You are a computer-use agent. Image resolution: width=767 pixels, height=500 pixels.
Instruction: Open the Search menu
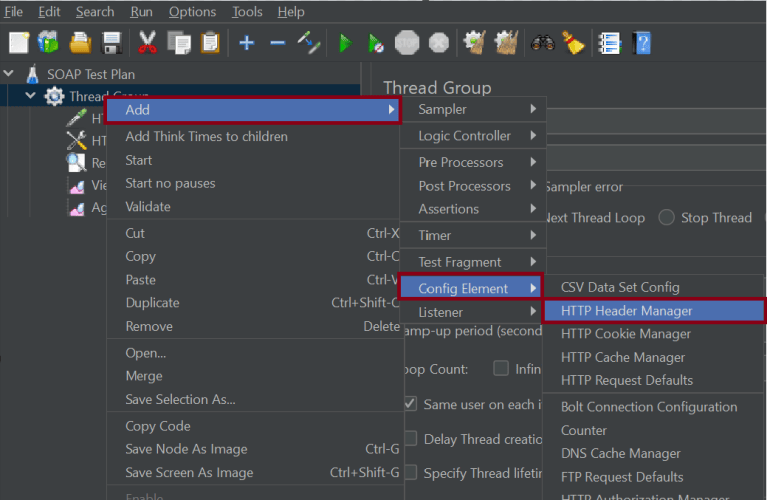(x=95, y=12)
